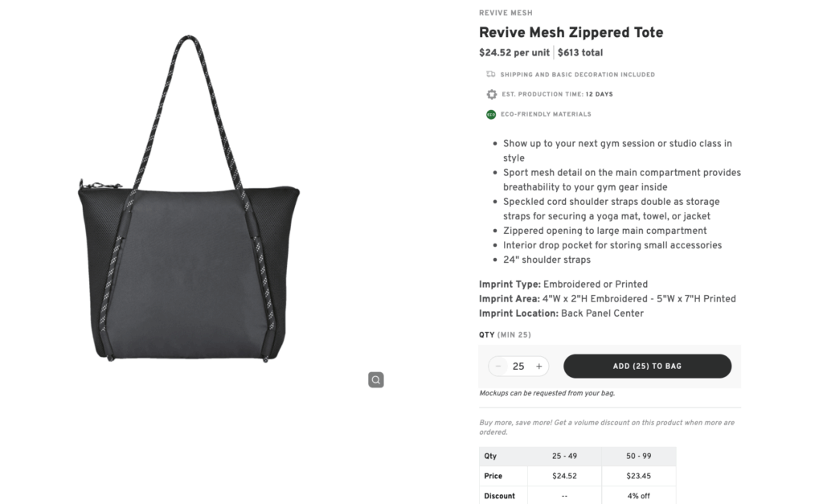Open the REVIVE MESH brand link
This screenshot has width=823, height=504.
click(506, 12)
